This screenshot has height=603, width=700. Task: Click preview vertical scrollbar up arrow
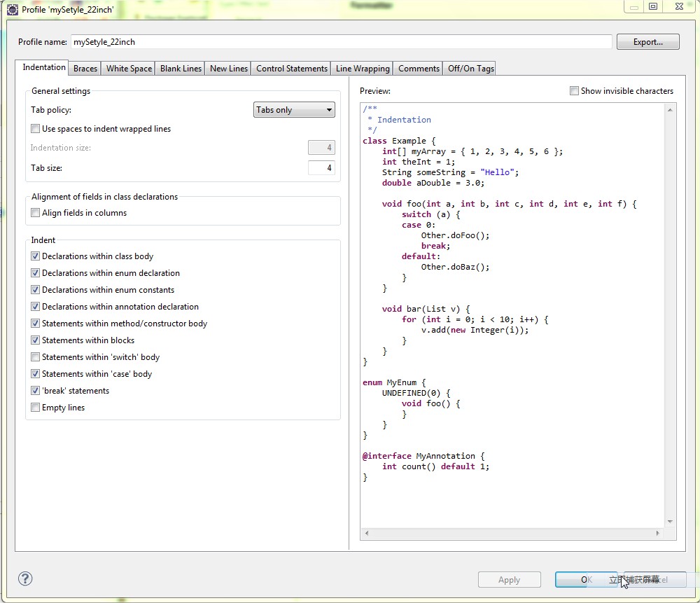670,110
